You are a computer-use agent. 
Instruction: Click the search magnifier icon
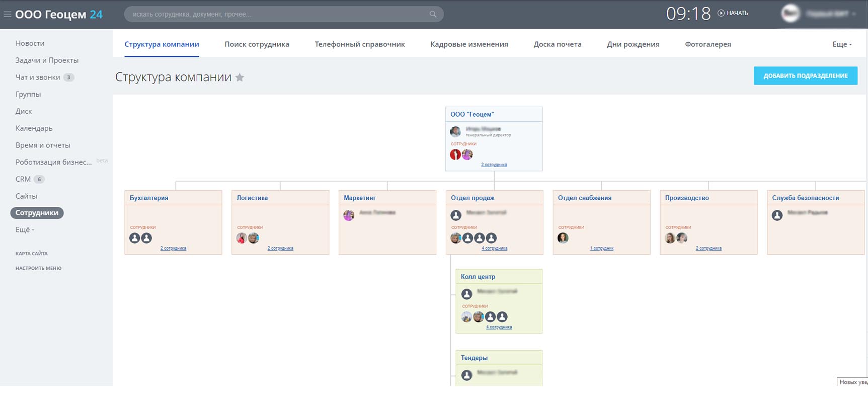coord(433,14)
